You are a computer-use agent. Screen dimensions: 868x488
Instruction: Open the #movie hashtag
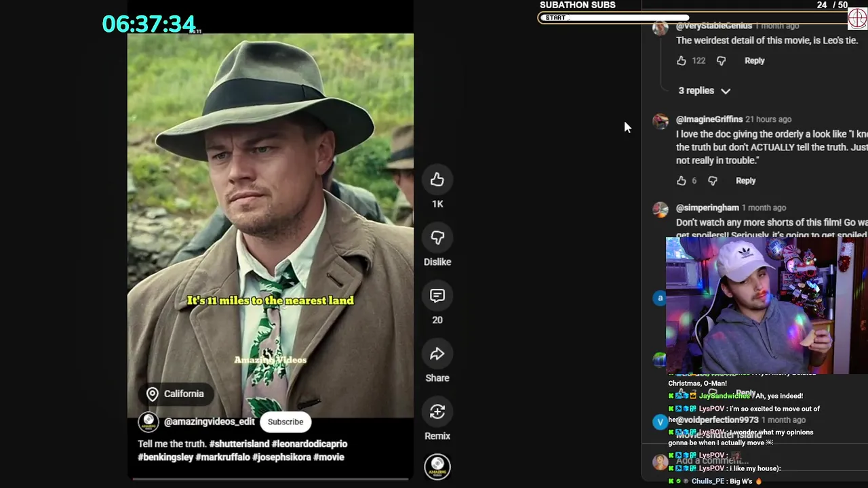click(x=329, y=457)
